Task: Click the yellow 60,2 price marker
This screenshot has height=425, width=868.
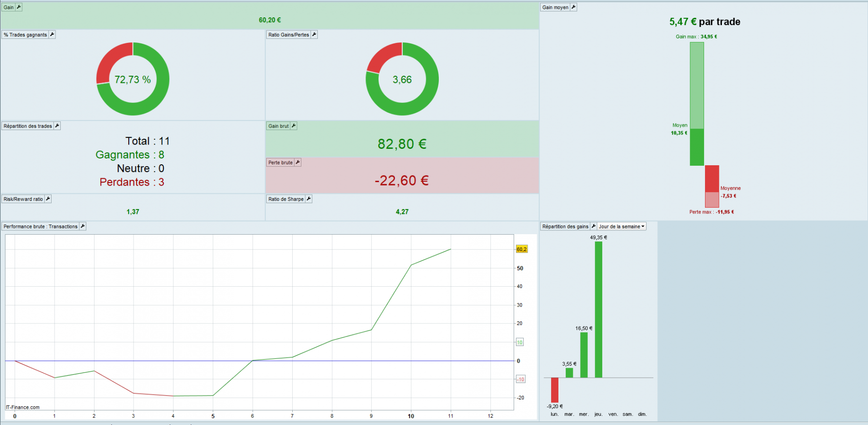Action: pyautogui.click(x=522, y=249)
